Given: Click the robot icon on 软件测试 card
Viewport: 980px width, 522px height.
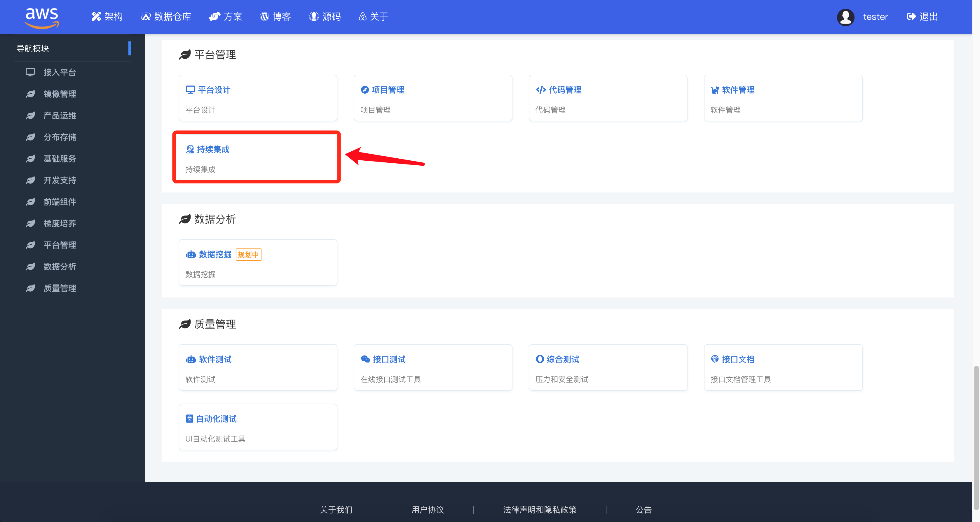Looking at the screenshot, I should point(191,360).
